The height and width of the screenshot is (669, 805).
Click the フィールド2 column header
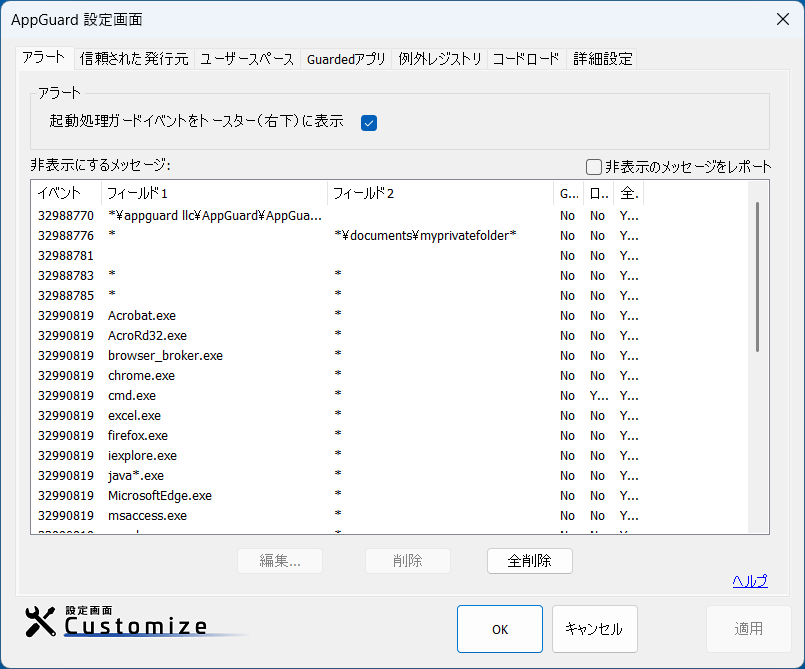[x=440, y=193]
